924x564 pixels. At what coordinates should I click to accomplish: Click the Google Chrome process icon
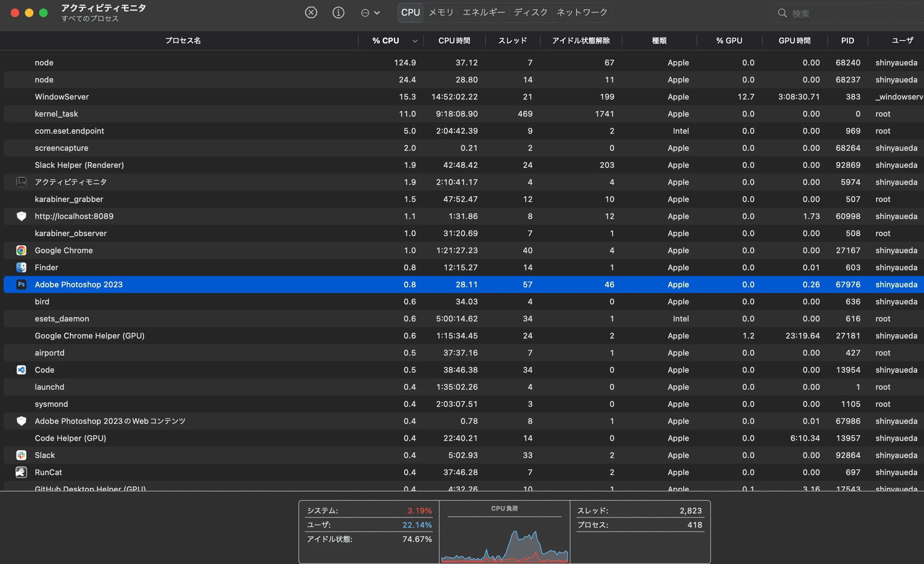[x=21, y=250]
